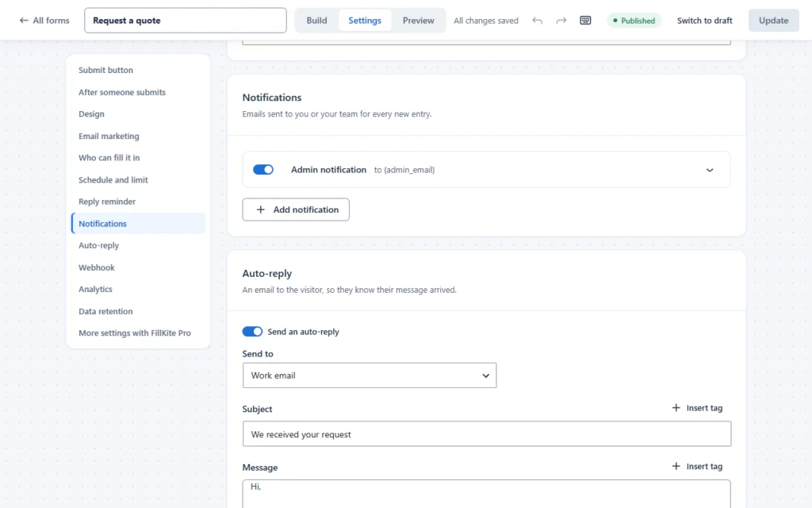
Task: Go to Design settings
Action: 138,114
